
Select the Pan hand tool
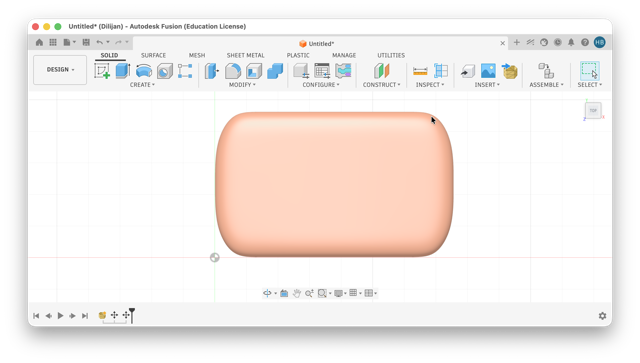(297, 293)
